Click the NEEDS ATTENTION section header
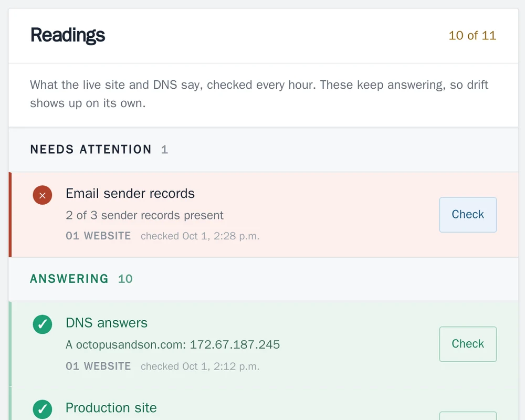This screenshot has height=420, width=525. [91, 150]
